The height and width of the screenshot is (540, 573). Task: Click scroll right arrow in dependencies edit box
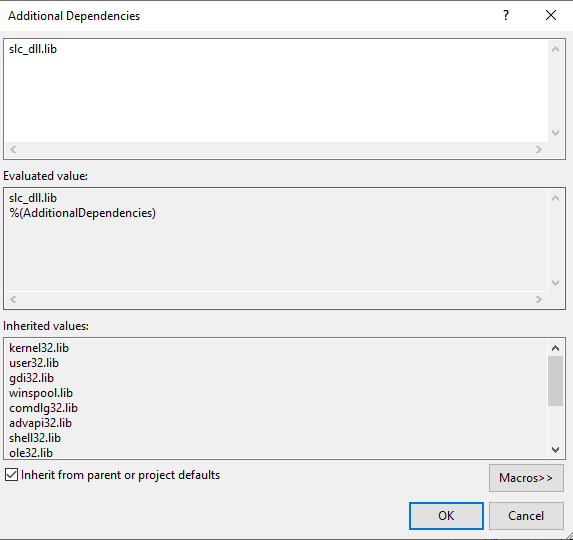pos(539,149)
